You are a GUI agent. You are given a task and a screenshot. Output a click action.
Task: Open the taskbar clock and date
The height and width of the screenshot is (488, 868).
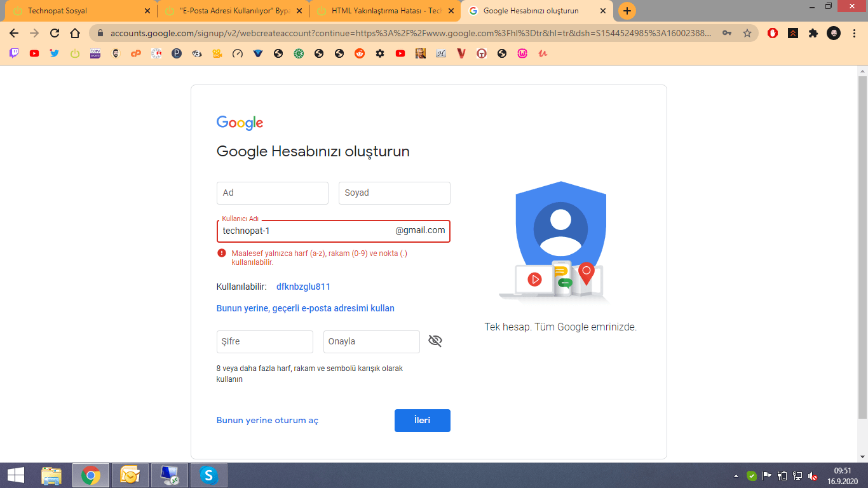click(x=843, y=475)
